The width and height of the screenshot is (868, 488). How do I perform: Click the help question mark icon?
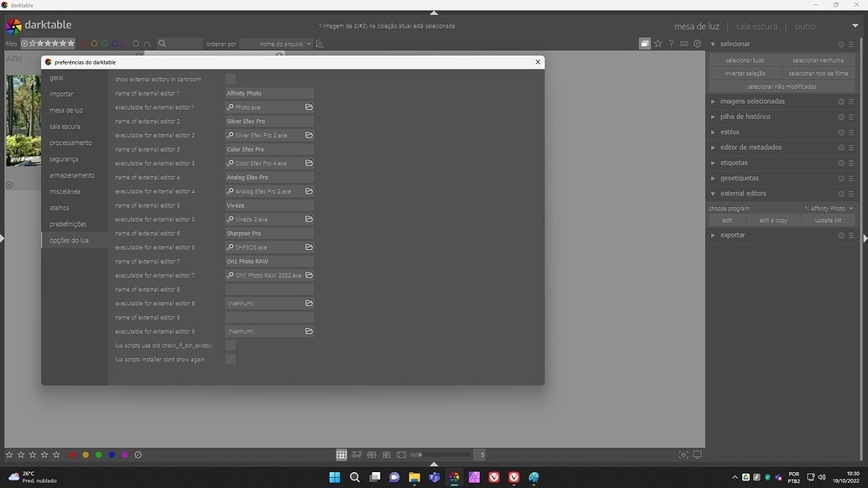(670, 44)
